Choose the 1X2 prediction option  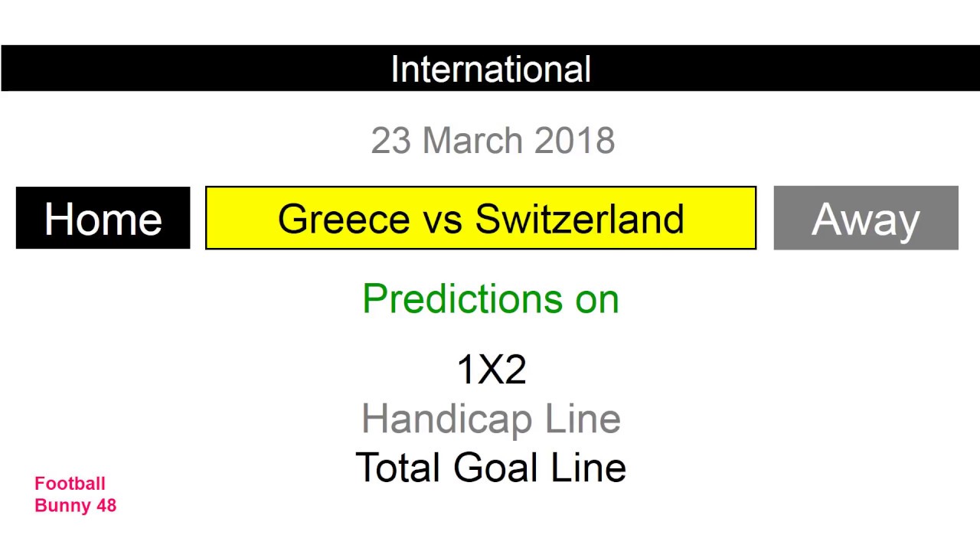(491, 370)
